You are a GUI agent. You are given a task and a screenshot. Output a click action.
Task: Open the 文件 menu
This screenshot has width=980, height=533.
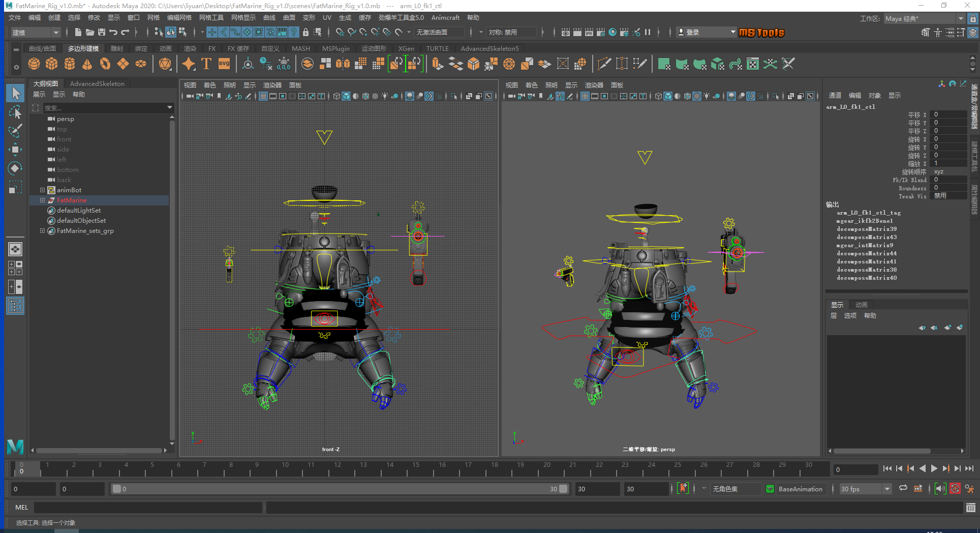(15, 18)
